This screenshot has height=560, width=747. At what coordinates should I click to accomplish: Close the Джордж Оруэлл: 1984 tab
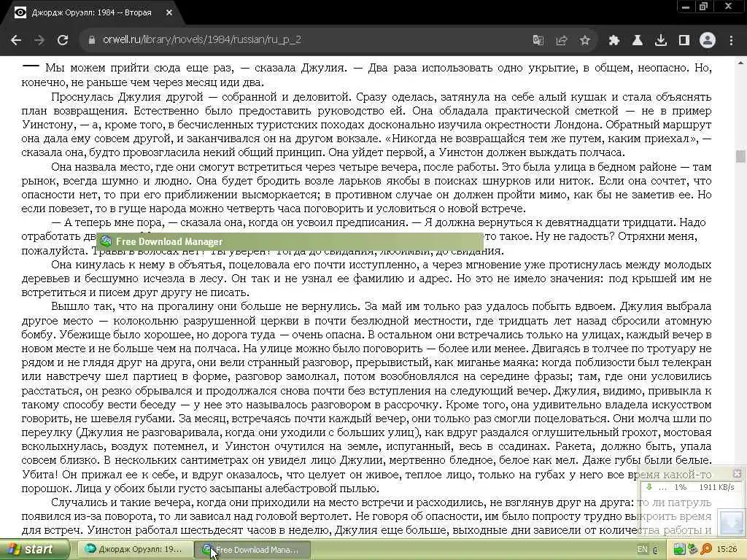pyautogui.click(x=169, y=13)
